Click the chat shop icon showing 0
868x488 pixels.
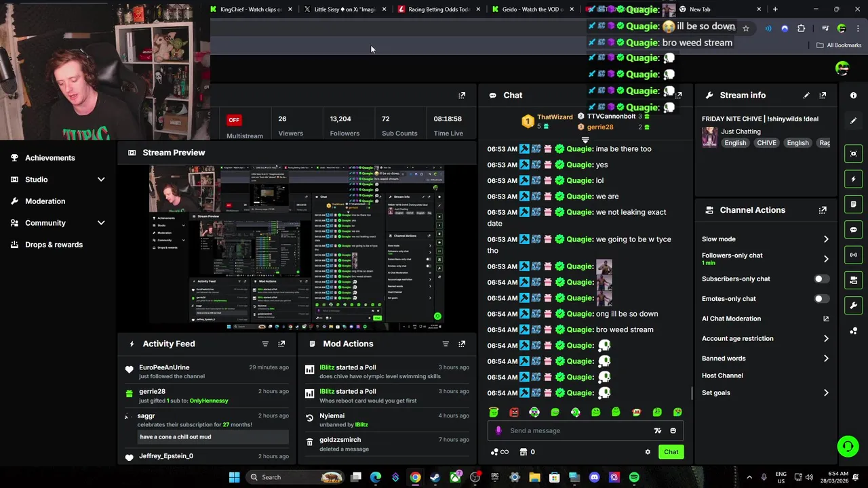528,452
